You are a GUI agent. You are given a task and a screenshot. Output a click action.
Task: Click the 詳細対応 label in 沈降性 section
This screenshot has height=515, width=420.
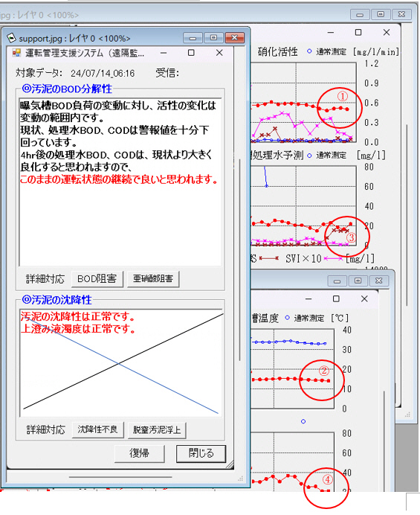(45, 429)
